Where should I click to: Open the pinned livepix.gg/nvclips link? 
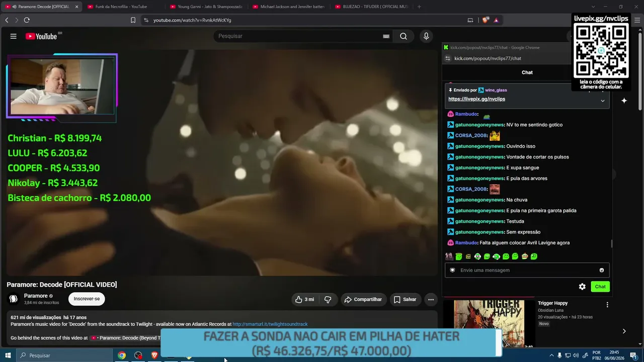coord(476,99)
